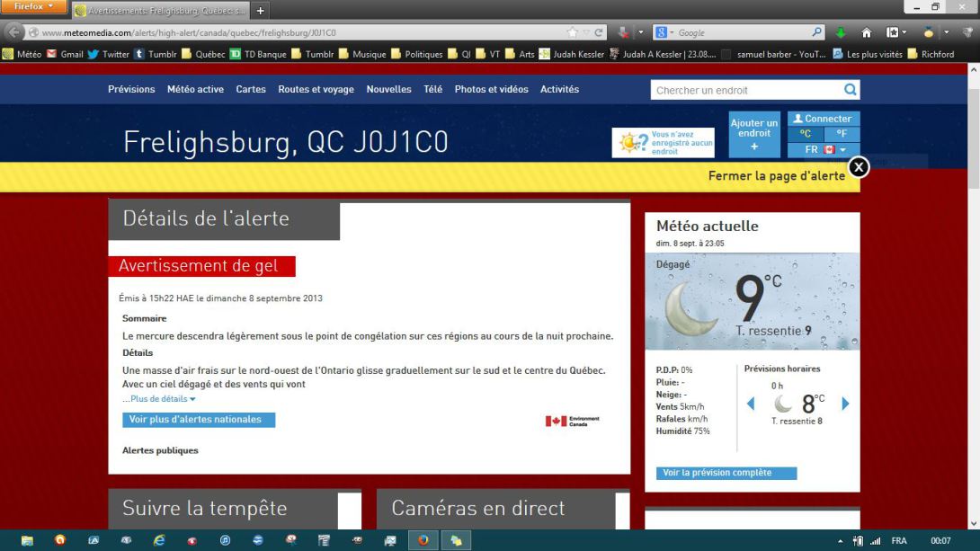Switch temperature units to °C
980x551 pixels.
pos(806,134)
